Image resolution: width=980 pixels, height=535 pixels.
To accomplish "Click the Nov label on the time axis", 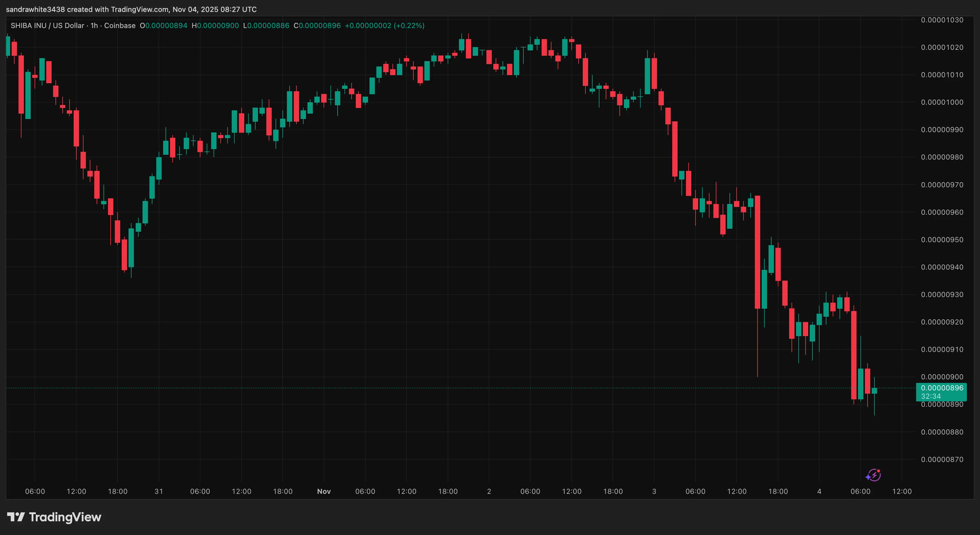I will pos(324,491).
